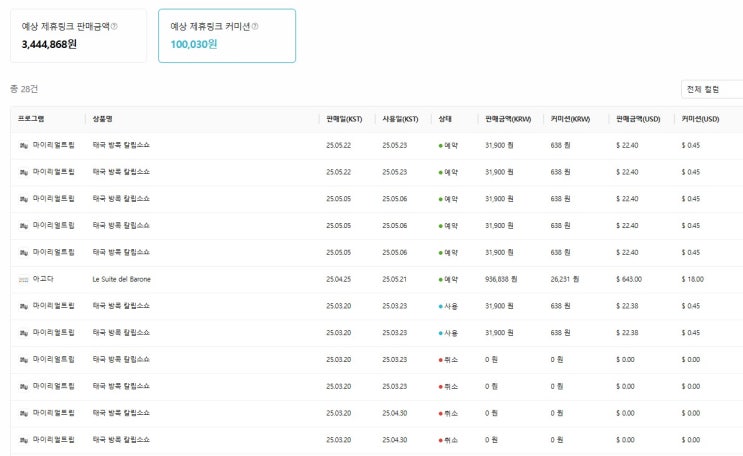The width and height of the screenshot is (743, 456).
Task: Click help icon beside 예상 제휴링크 판매금액
Action: [114, 27]
